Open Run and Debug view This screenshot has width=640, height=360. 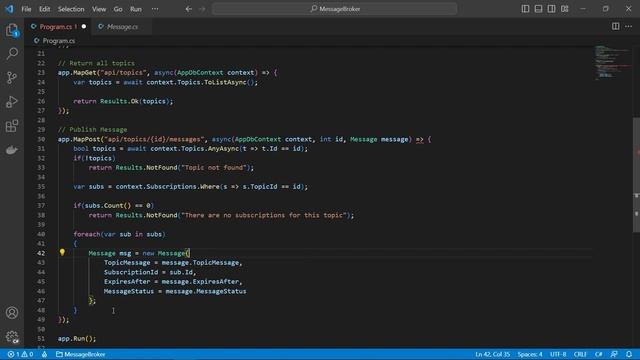(x=12, y=102)
